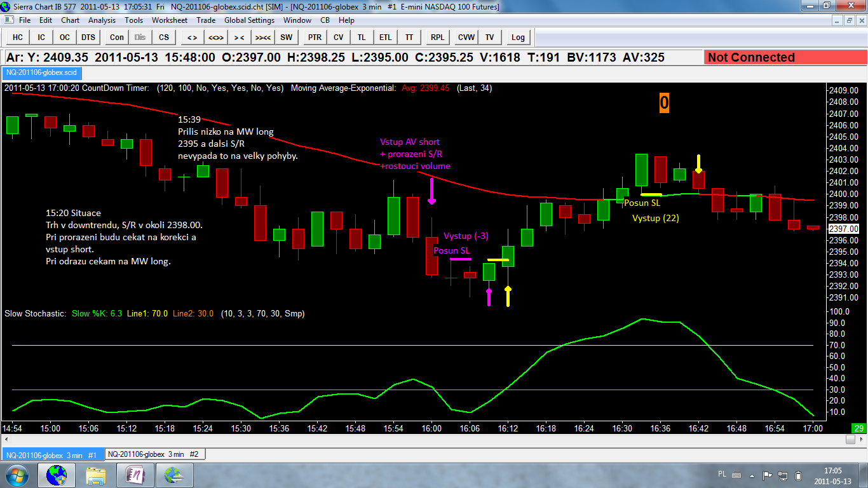The height and width of the screenshot is (488, 868).
Task: Select the ETL toolbar button
Action: pyautogui.click(x=386, y=37)
